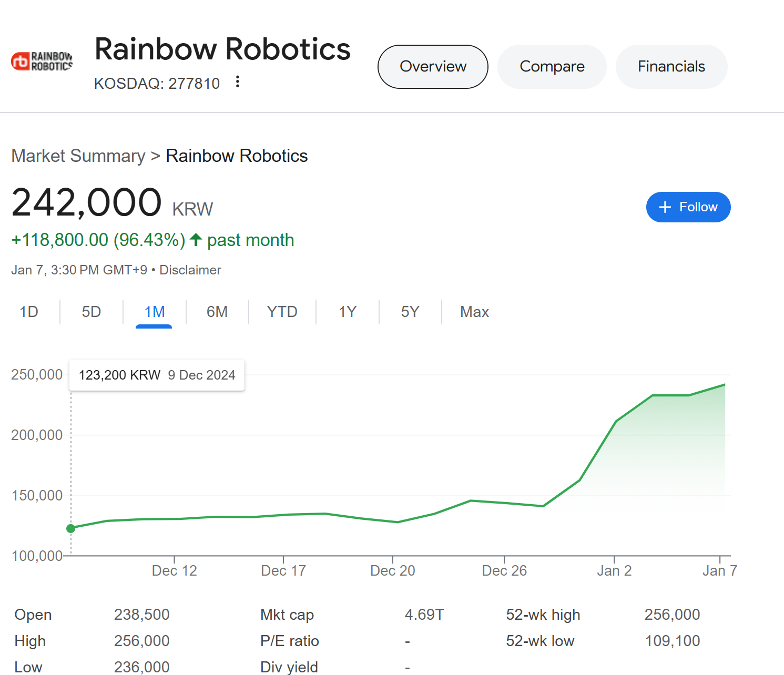Switch chart to 1D range
This screenshot has height=675, width=784.
(29, 312)
